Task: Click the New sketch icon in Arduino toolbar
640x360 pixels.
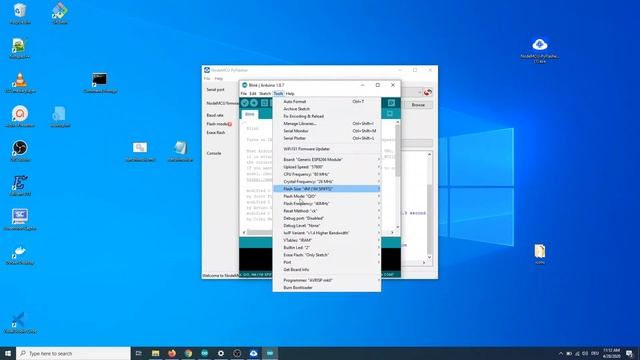Action: point(264,103)
